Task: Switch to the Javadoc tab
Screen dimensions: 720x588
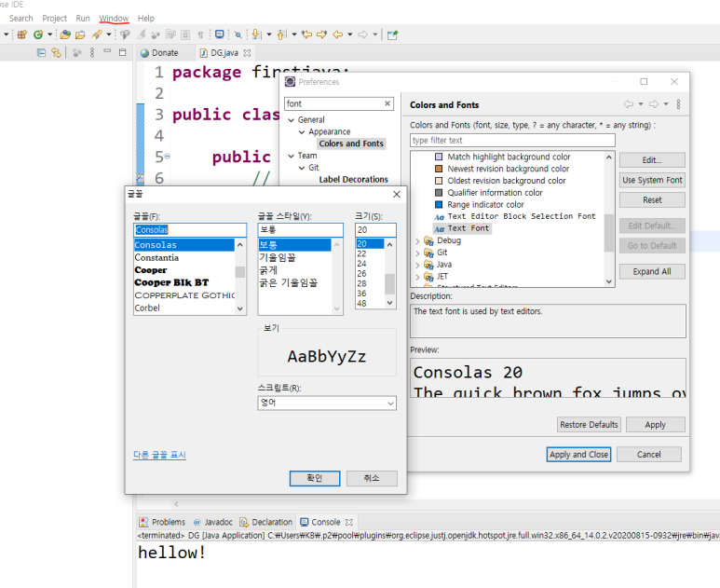Action: tap(213, 523)
